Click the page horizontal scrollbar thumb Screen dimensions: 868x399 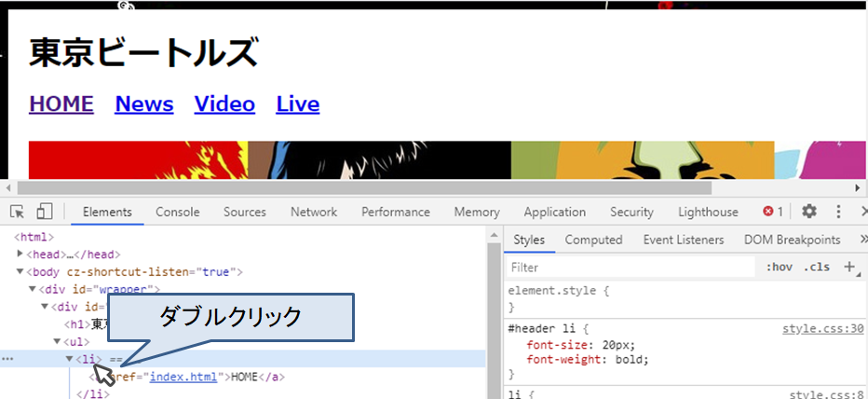(x=364, y=188)
